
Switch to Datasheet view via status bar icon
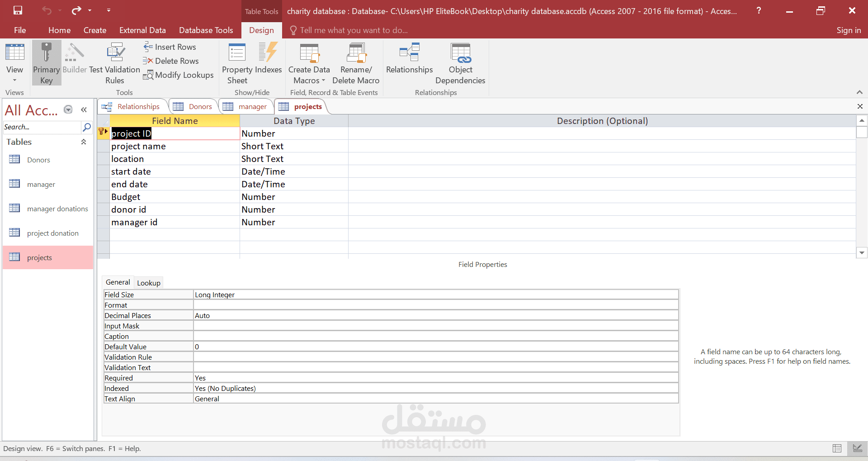coord(837,448)
